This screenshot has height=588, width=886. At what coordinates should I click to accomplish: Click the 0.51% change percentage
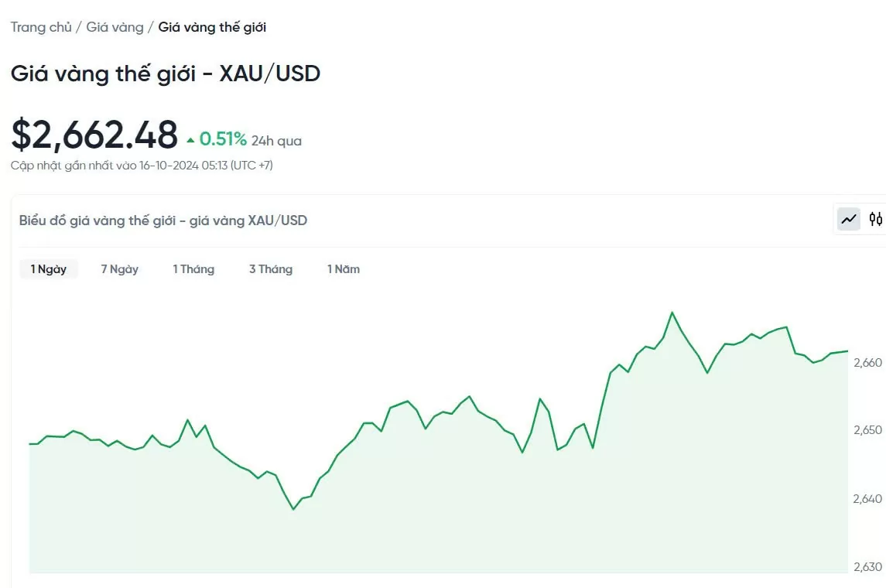[223, 139]
